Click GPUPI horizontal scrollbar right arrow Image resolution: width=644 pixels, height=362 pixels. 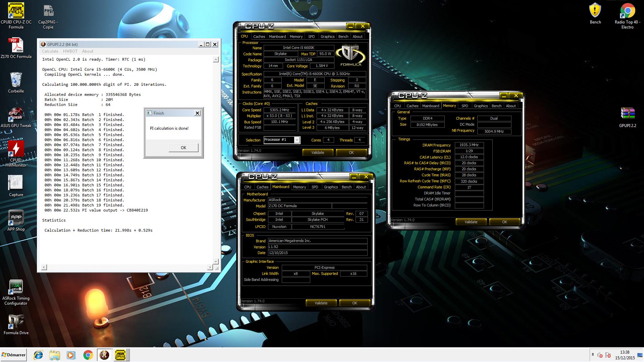[210, 267]
